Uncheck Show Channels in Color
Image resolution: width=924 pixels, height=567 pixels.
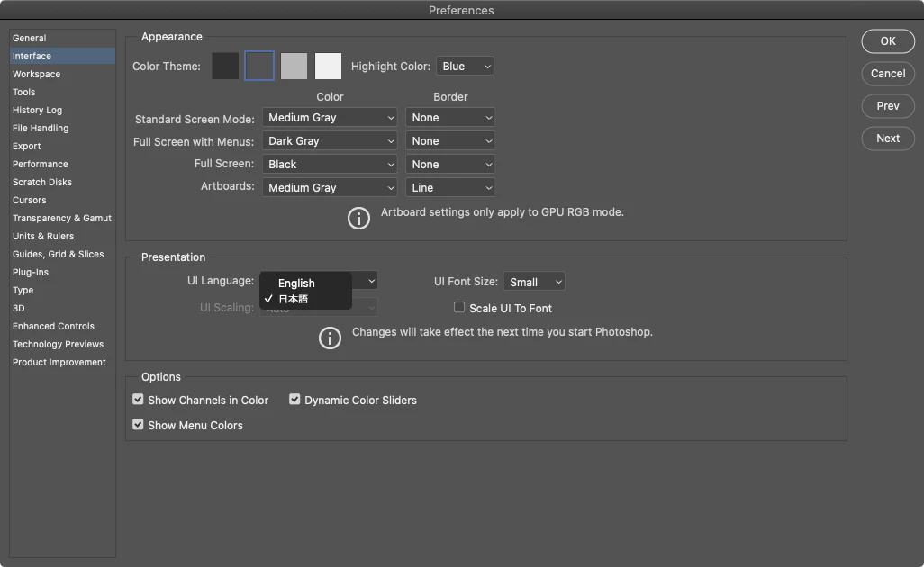[x=138, y=400]
